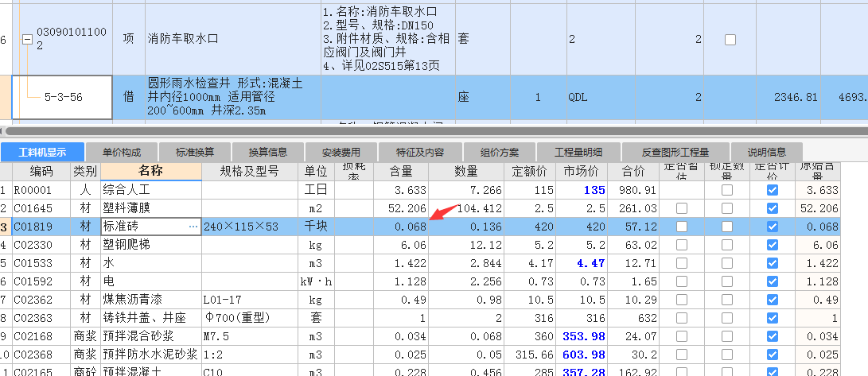The image size is (868, 376).
Task: Select the 消防车取水口 item name cell
Action: pyautogui.click(x=232, y=39)
